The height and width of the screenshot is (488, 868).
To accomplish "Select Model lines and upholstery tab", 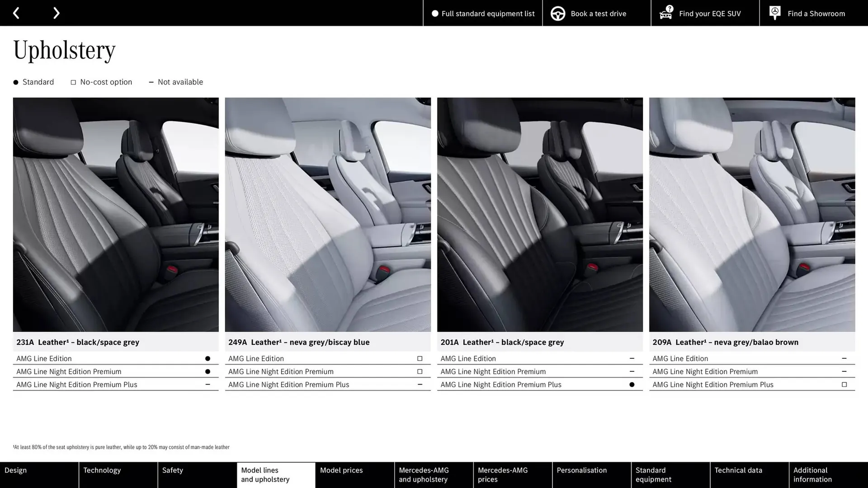I will (x=276, y=475).
